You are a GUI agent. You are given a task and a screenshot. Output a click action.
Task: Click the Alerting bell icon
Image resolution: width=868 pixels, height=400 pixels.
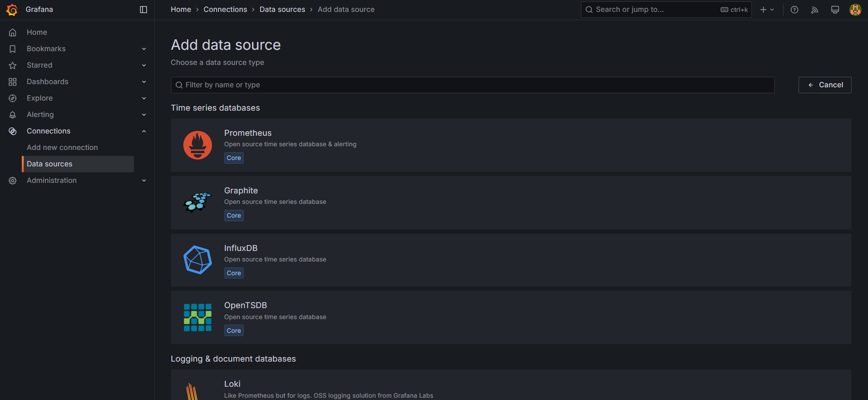click(13, 115)
